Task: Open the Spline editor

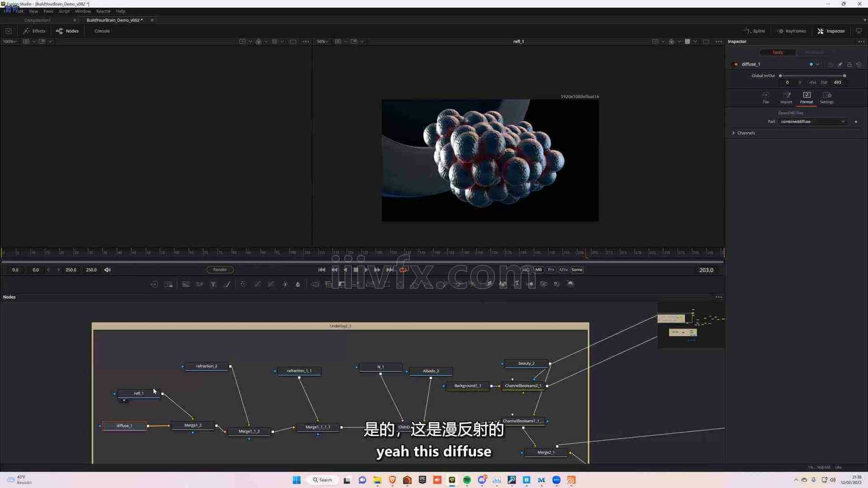Action: coord(754,31)
